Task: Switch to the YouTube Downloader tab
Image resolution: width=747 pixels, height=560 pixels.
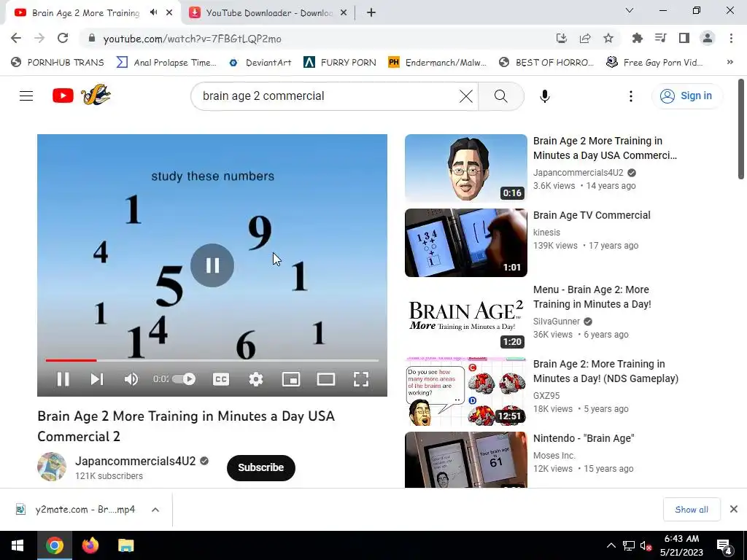Action: (268, 13)
